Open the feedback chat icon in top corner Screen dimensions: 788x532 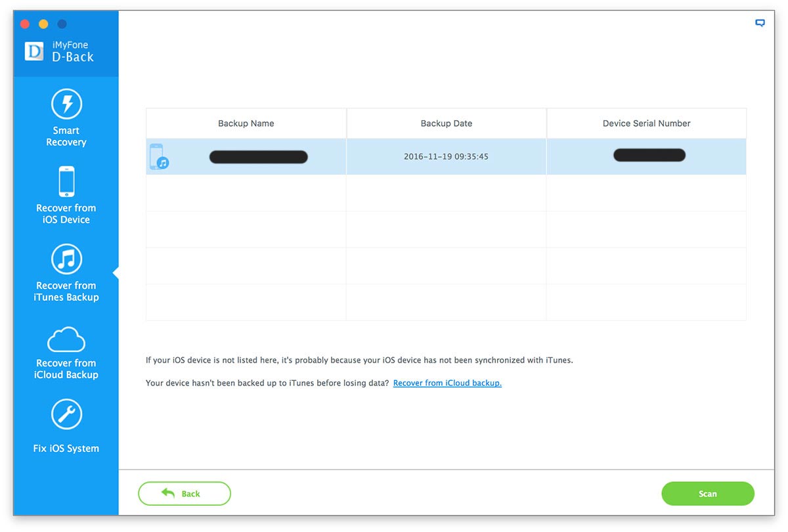[x=760, y=23]
